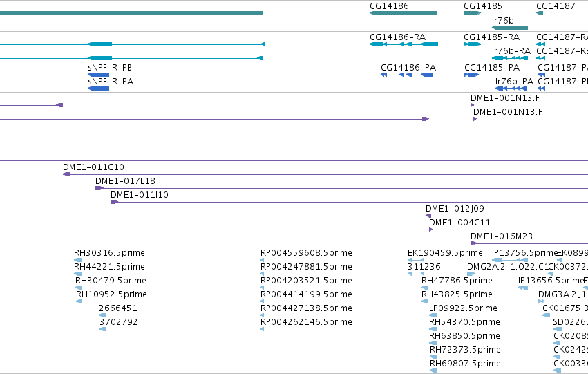Select the 311236 feature label
Screen dimensions: 588x374
[424, 267]
